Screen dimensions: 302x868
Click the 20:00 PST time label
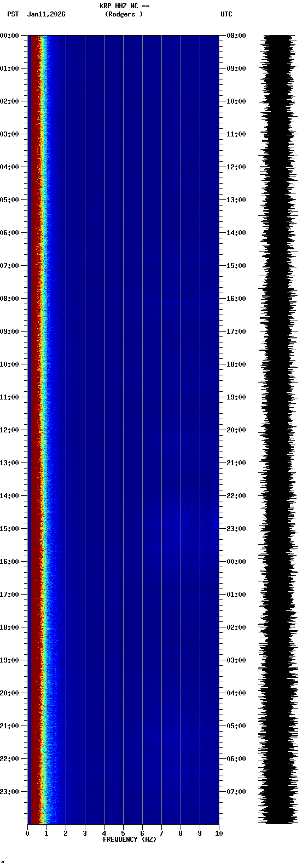coord(9,693)
